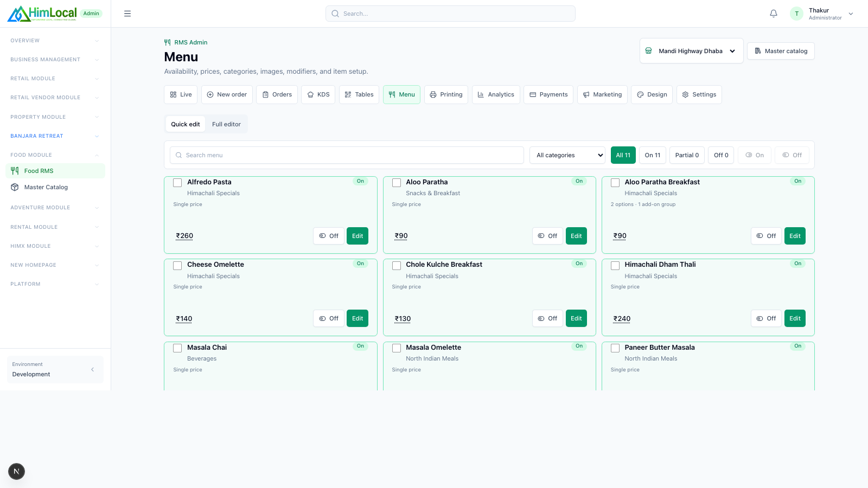Open the Master catalog button
Viewport: 868px width, 488px height.
pyautogui.click(x=781, y=51)
